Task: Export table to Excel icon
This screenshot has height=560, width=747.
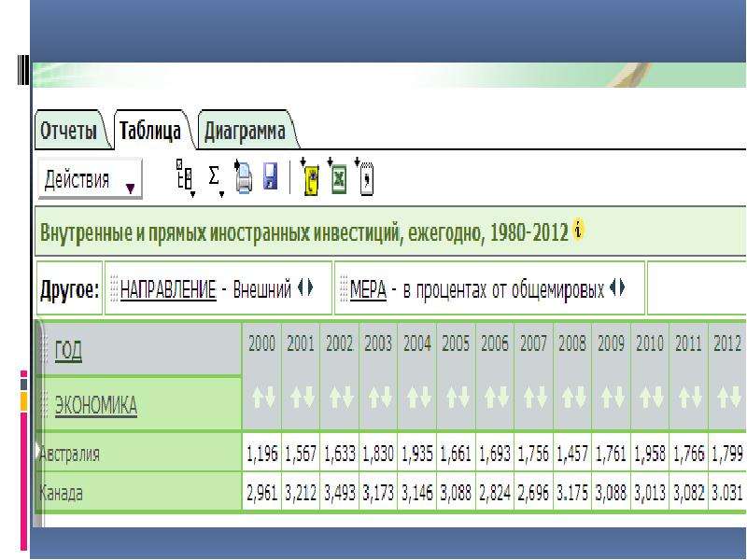Action: [338, 177]
